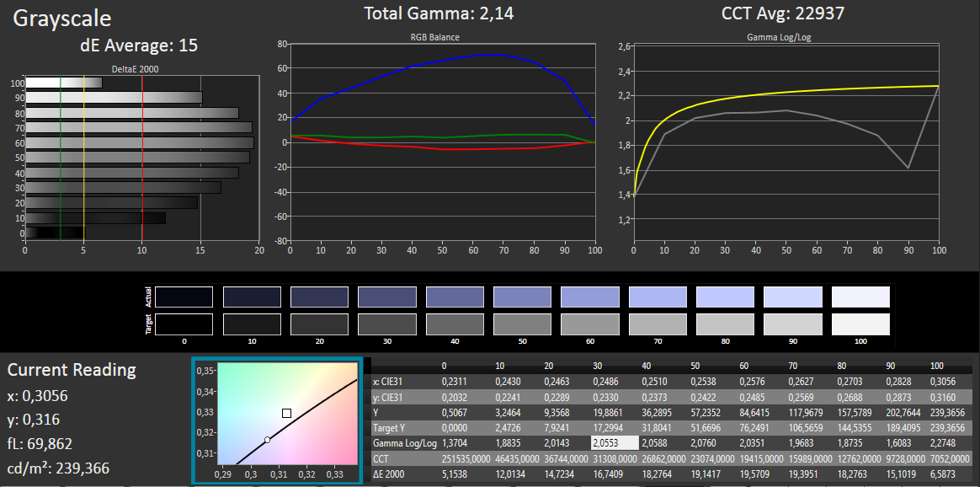Click the RGB Balance chart title
Image resolution: width=980 pixels, height=487 pixels.
point(435,38)
